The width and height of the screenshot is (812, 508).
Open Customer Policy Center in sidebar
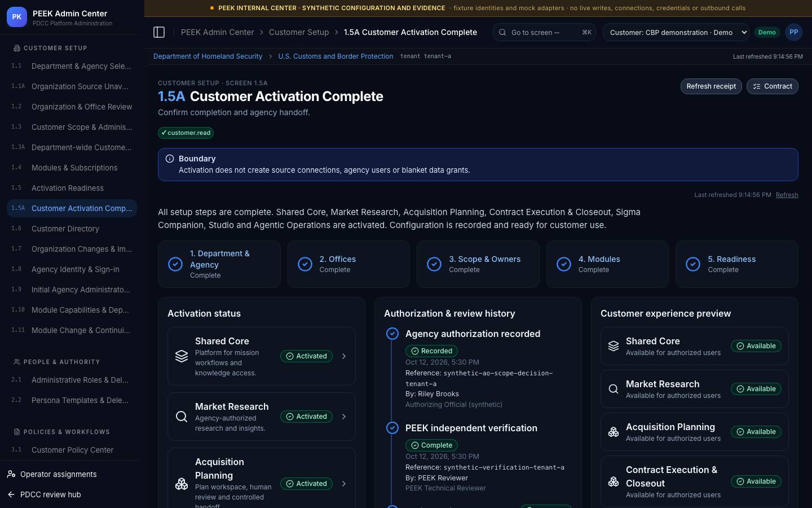click(72, 450)
